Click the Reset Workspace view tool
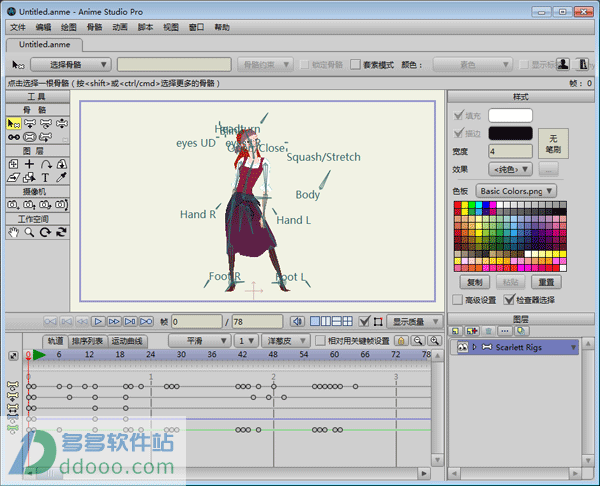 point(62,232)
